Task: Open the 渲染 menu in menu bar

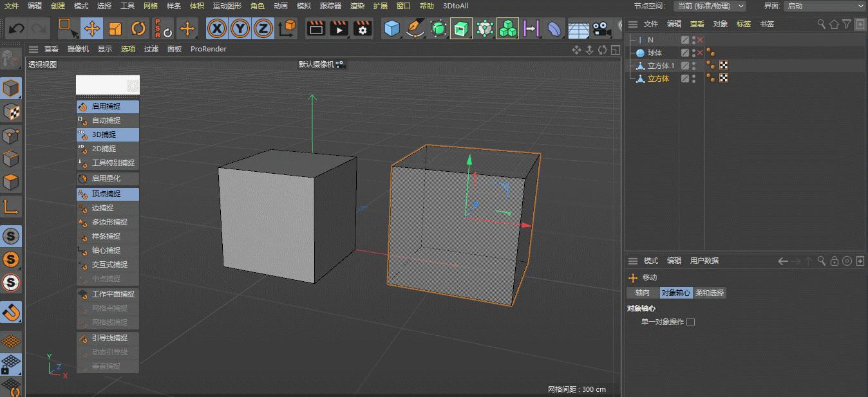Action: [x=357, y=6]
